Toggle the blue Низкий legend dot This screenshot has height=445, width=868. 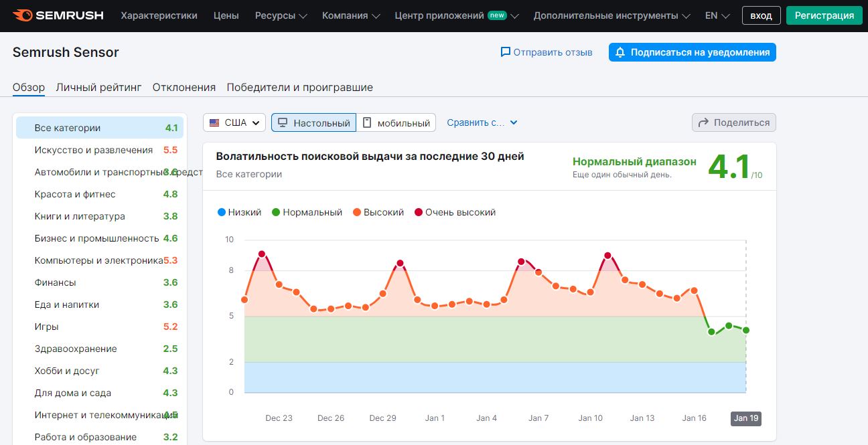point(222,212)
